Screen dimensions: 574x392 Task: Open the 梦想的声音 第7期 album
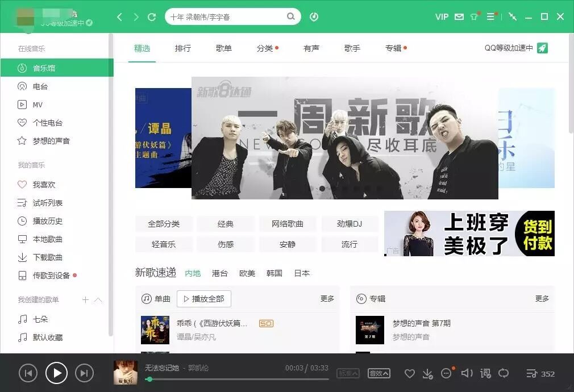point(421,324)
